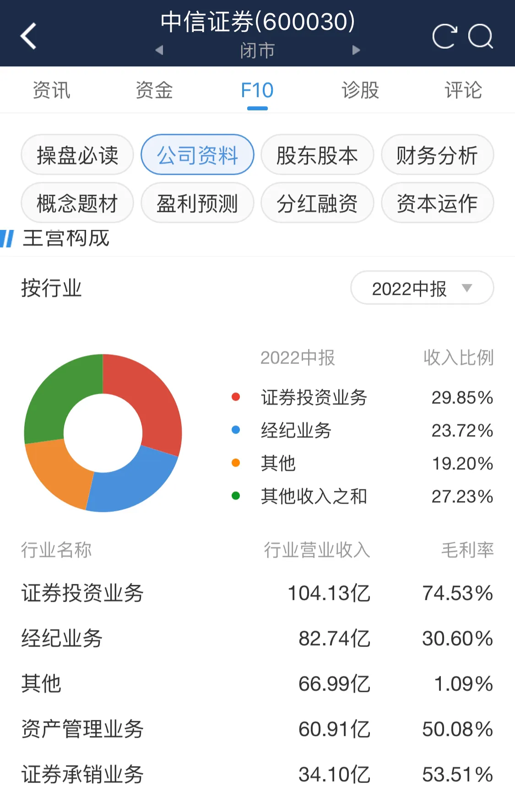Open search with magnifier icon
The image size is (515, 812).
(x=481, y=36)
